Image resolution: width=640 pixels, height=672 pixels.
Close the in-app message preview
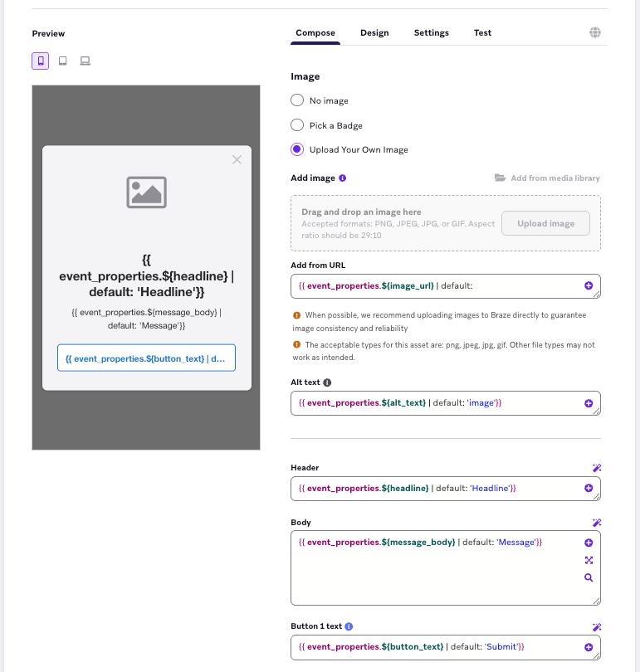tap(237, 159)
